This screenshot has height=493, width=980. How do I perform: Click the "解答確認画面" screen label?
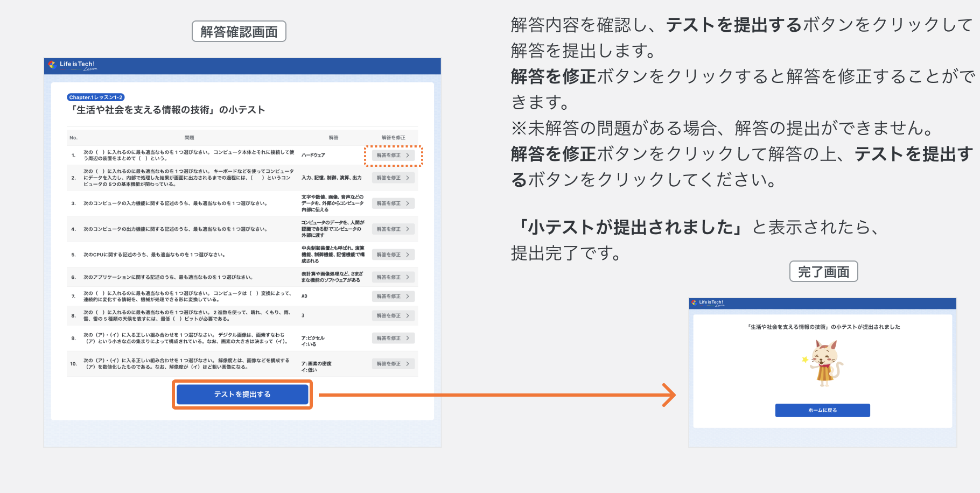tap(239, 31)
